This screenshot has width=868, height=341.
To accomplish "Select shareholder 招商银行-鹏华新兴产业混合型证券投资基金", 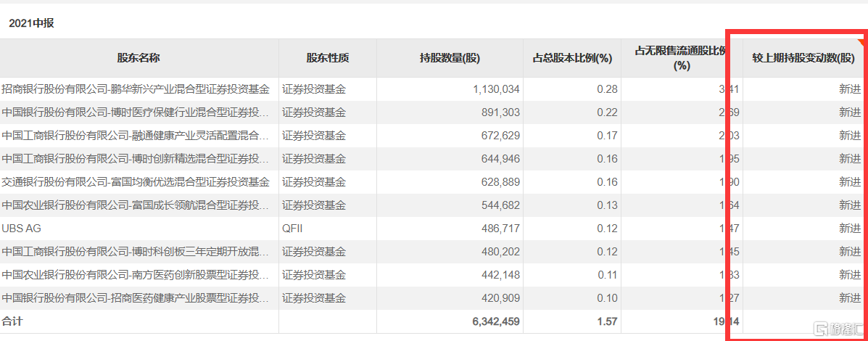I will (x=136, y=89).
